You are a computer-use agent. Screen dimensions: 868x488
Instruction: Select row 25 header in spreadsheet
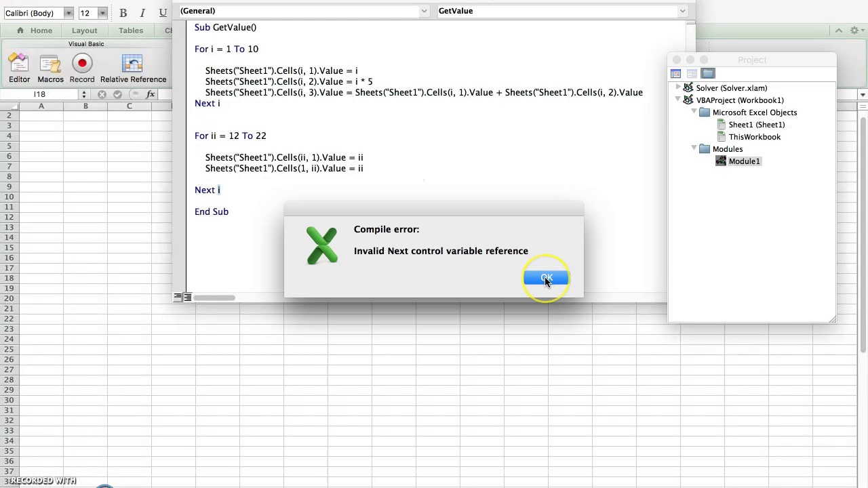coord(9,349)
